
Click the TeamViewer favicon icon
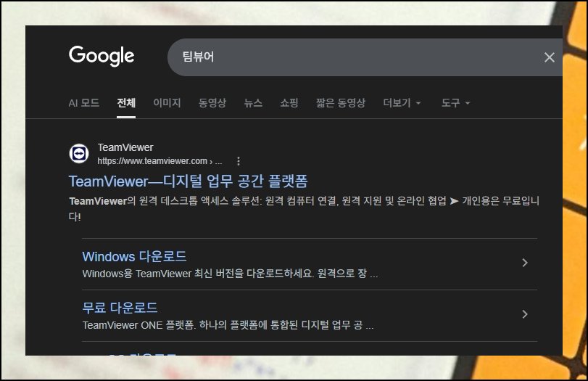tap(79, 154)
